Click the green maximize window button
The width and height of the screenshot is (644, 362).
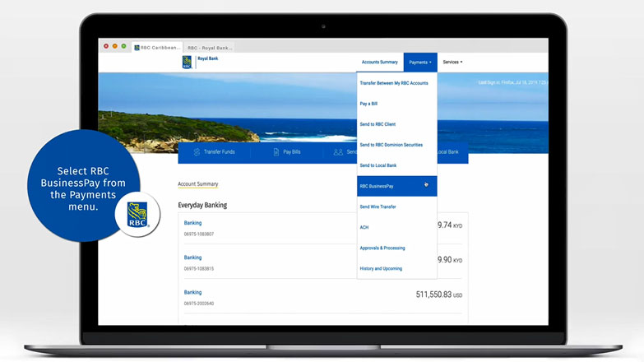[x=123, y=46]
